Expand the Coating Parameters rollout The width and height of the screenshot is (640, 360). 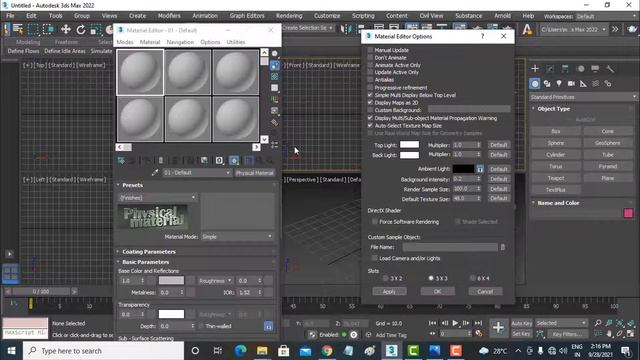point(149,252)
